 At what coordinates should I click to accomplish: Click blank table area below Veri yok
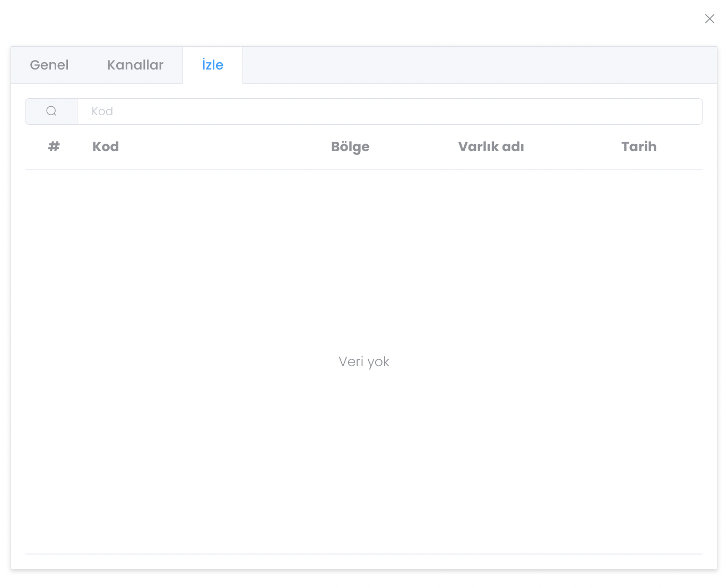coord(364,467)
